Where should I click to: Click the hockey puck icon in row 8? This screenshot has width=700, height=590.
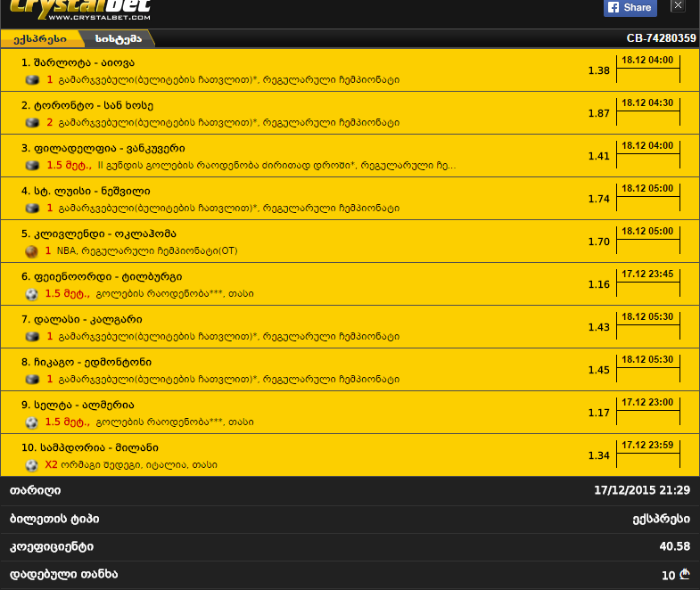pos(32,380)
